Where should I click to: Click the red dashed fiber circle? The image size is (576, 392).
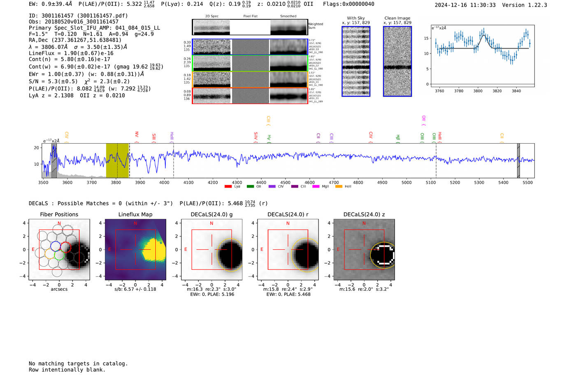click(66, 247)
